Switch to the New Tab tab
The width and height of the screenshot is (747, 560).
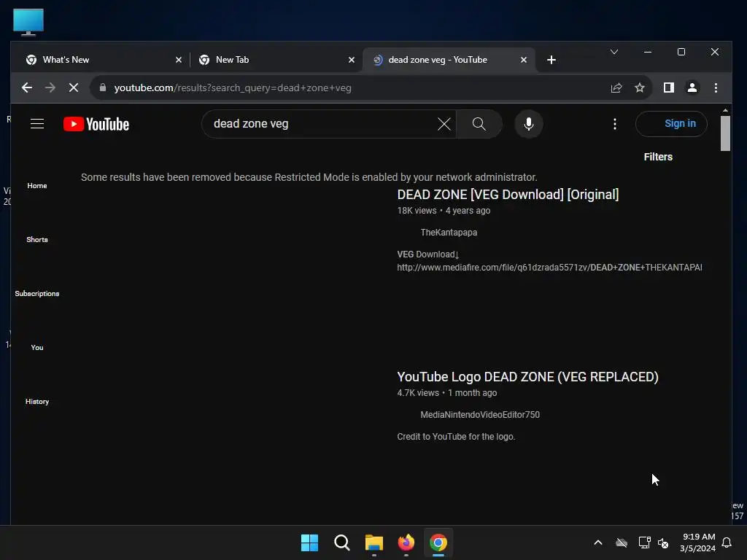tap(276, 60)
